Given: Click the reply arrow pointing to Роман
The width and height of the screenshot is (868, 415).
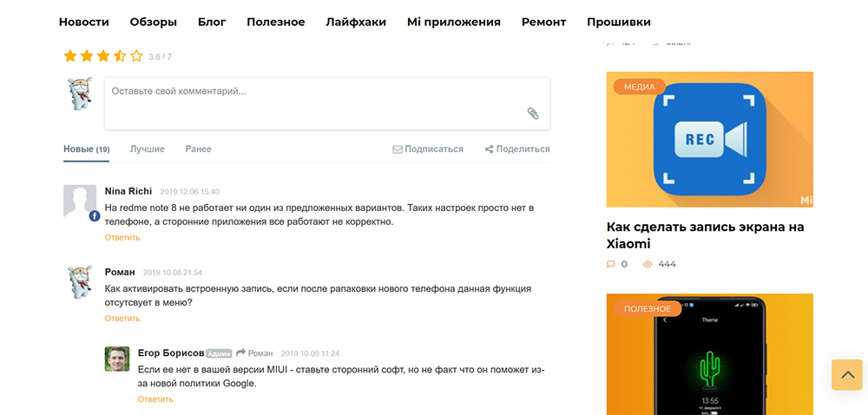Looking at the screenshot, I should [x=240, y=352].
